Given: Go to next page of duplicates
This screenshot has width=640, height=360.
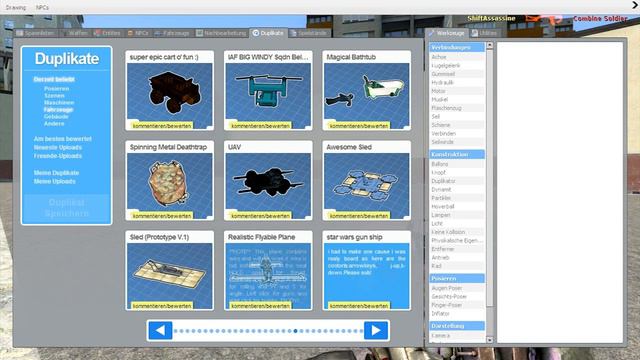Looking at the screenshot, I should click(x=376, y=330).
